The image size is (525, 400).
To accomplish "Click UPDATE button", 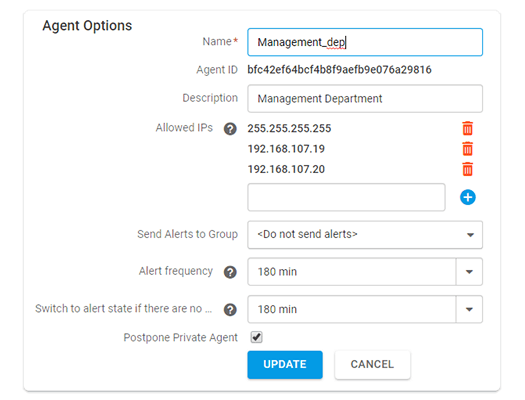I will [x=285, y=365].
